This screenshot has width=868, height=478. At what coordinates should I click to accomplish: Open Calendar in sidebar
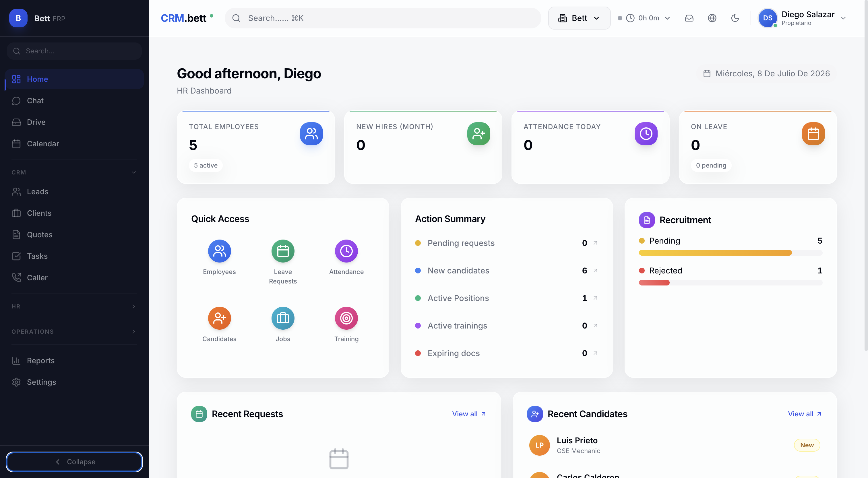[74, 144]
